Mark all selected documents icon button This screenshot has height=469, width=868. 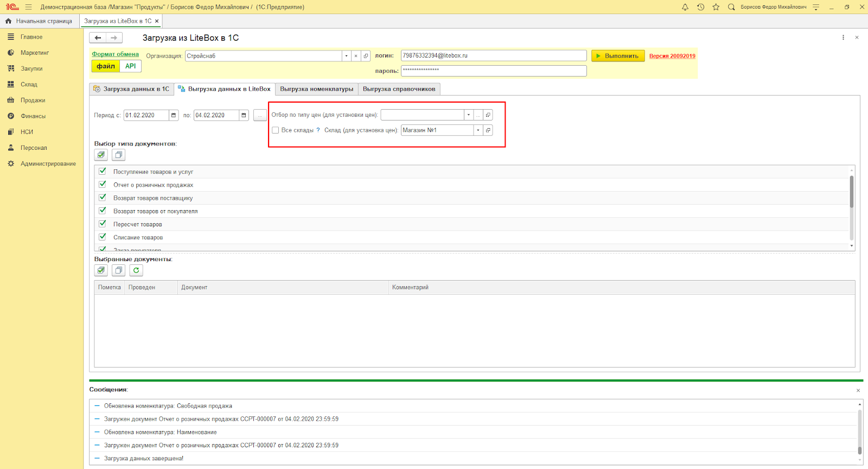click(101, 270)
